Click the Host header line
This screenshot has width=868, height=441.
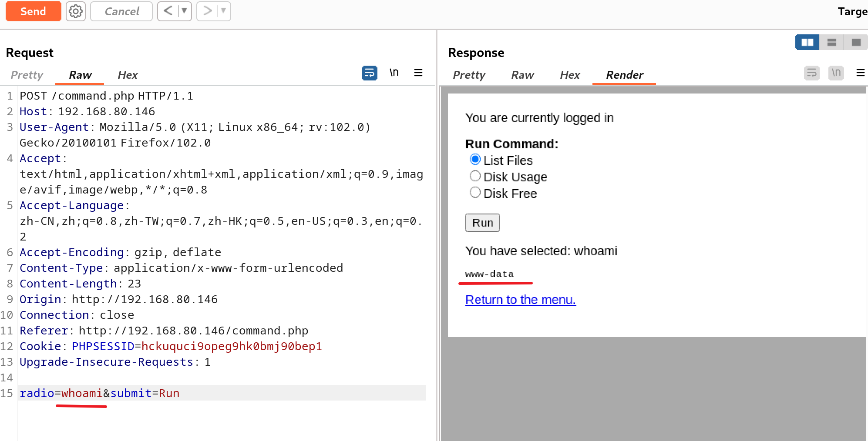click(87, 111)
